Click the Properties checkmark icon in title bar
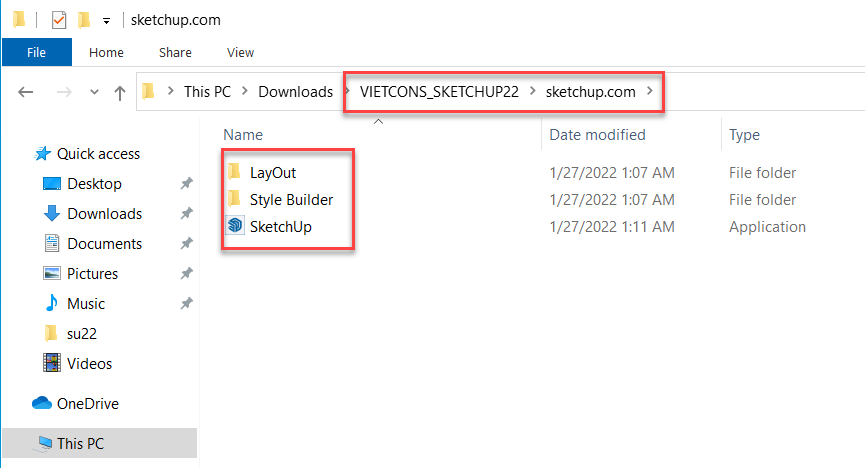 58,20
